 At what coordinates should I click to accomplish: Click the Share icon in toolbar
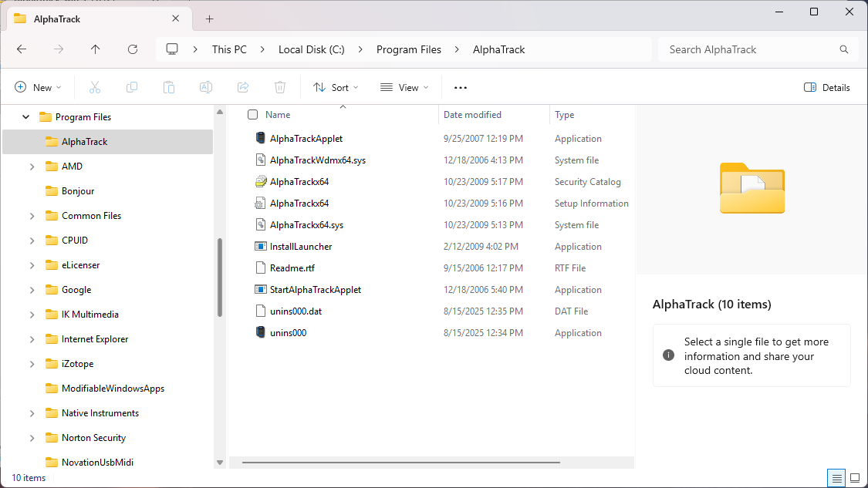[x=243, y=88]
